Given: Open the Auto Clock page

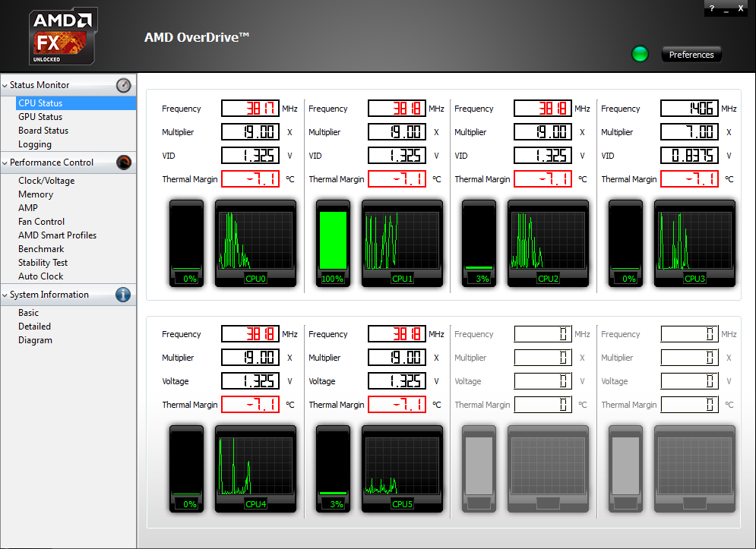Looking at the screenshot, I should click(x=40, y=276).
